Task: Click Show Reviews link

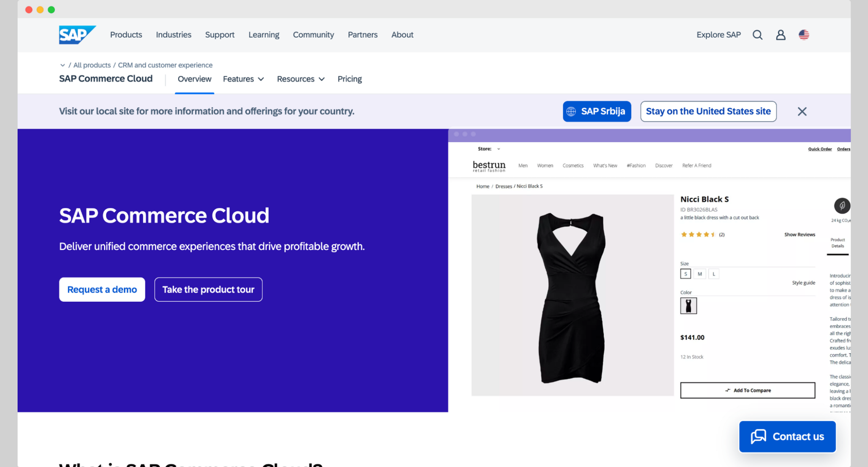Action: (x=799, y=235)
